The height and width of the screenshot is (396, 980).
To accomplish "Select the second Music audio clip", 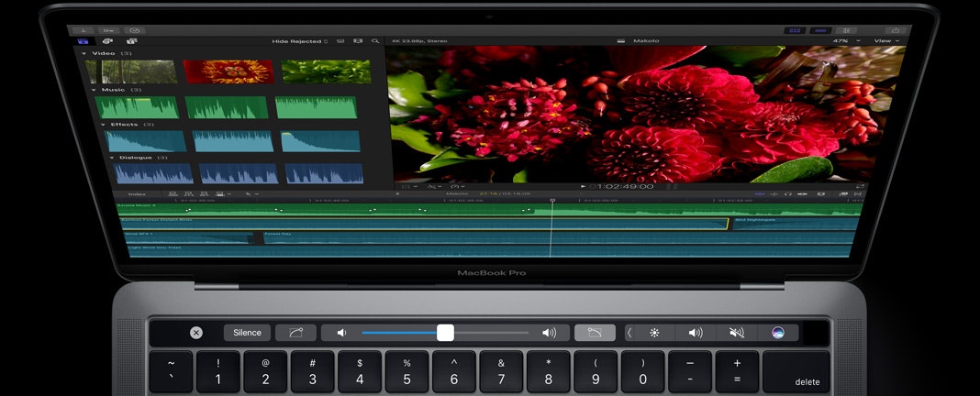I will [227, 107].
